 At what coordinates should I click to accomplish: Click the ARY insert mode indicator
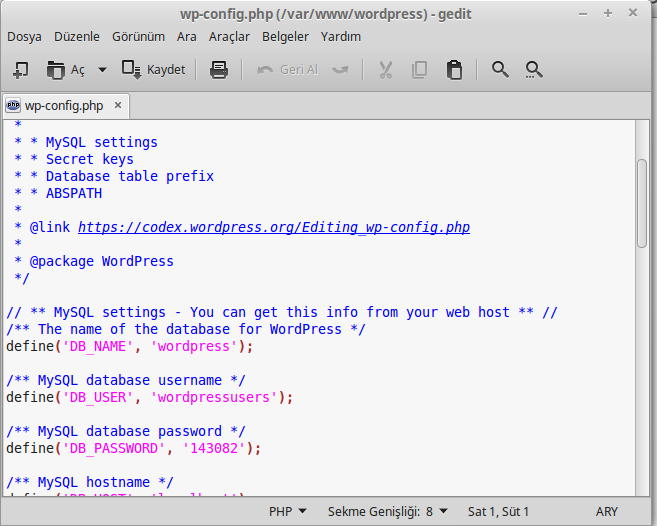[606, 512]
